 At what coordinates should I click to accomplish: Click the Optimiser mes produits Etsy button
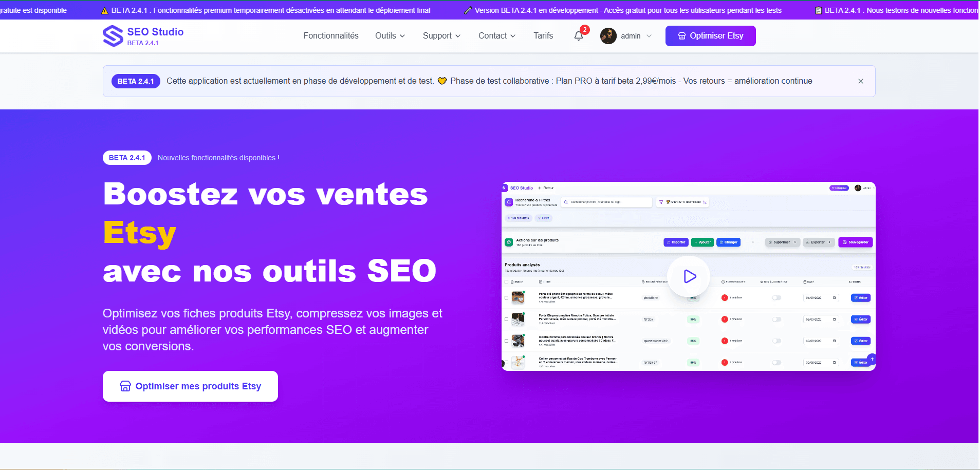tap(190, 386)
